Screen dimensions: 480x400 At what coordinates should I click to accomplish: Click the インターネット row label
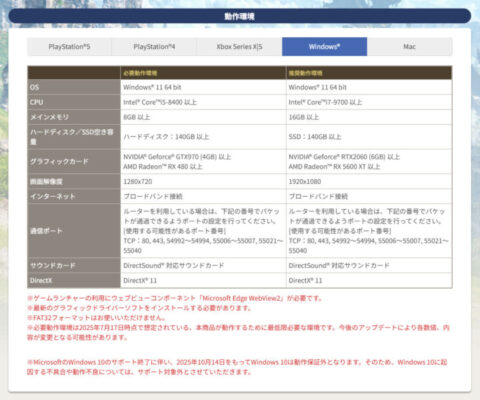pyautogui.click(x=74, y=196)
